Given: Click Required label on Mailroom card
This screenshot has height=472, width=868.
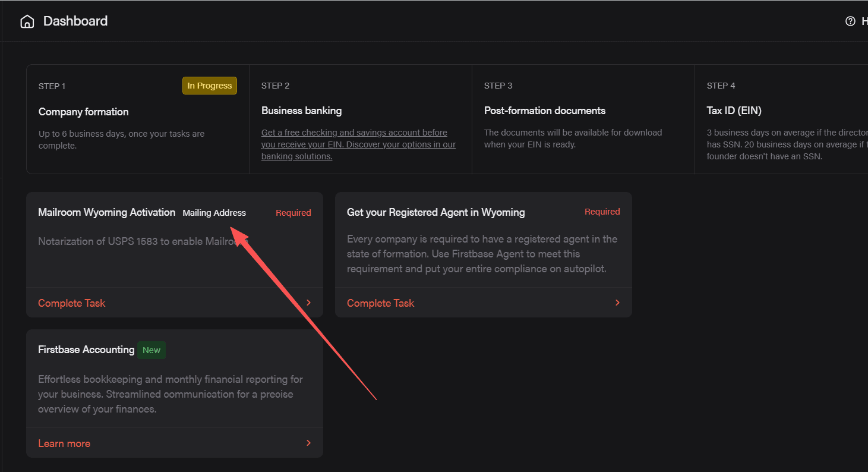Looking at the screenshot, I should point(293,213).
